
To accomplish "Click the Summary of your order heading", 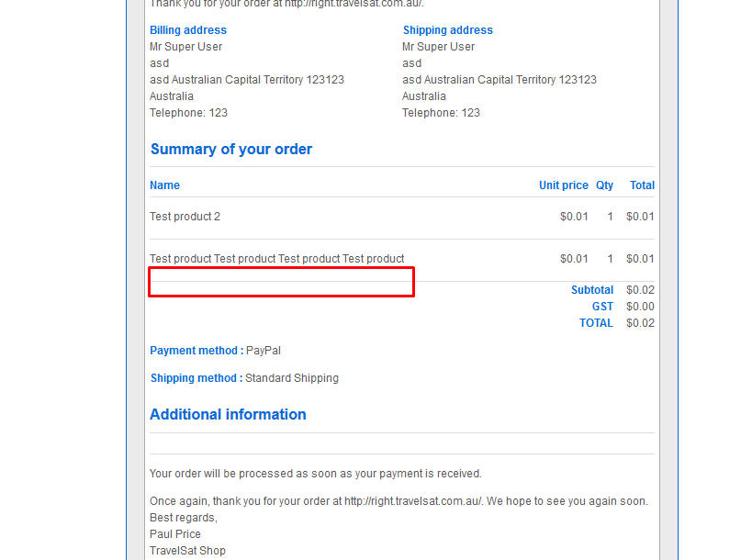I will click(231, 149).
